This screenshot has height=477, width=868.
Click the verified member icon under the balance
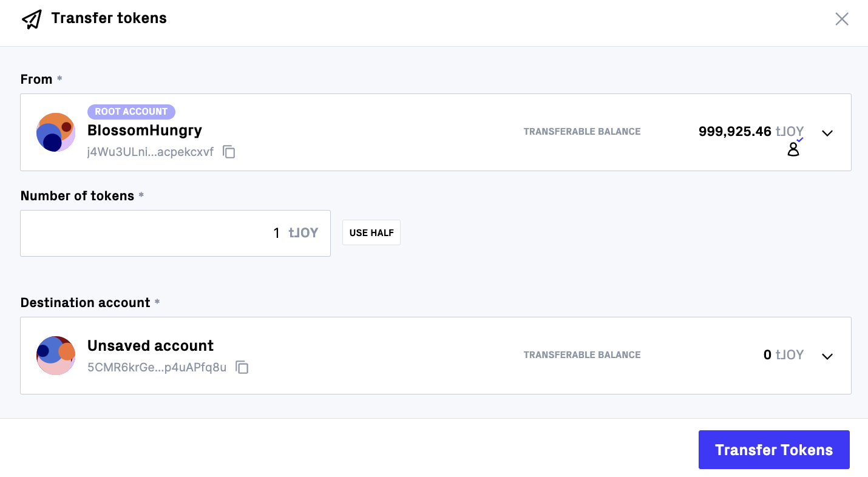794,148
